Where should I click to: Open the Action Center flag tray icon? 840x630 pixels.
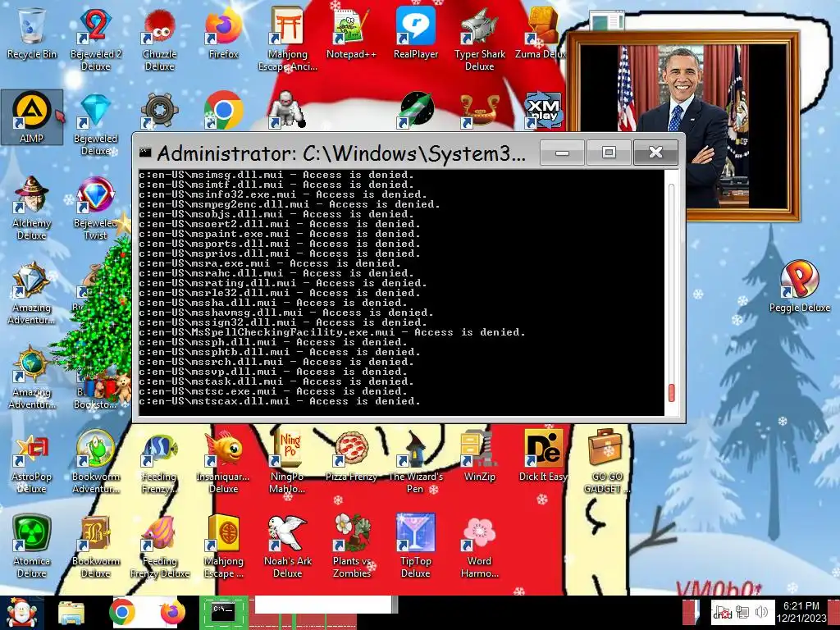722,612
